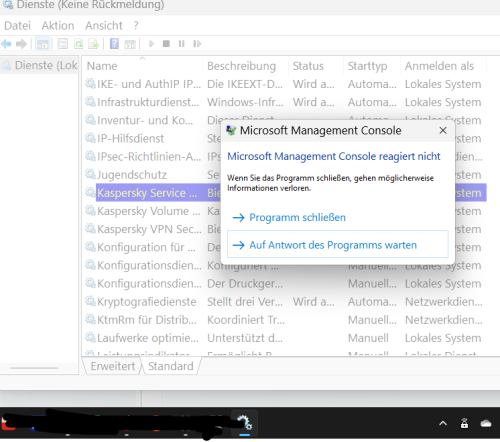Switch to the Erweitert tab
Viewport: 500px width, 442px height.
113,366
